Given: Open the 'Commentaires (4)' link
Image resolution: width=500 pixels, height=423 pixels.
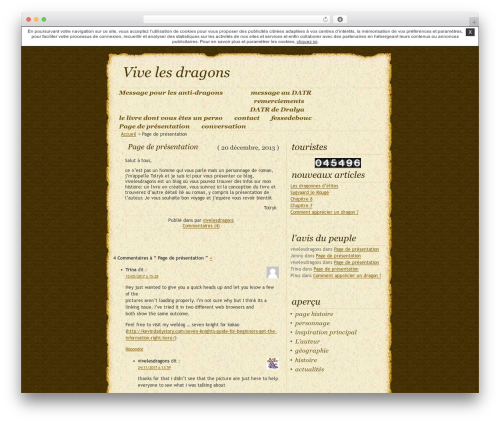Looking at the screenshot, I should 201,226.
